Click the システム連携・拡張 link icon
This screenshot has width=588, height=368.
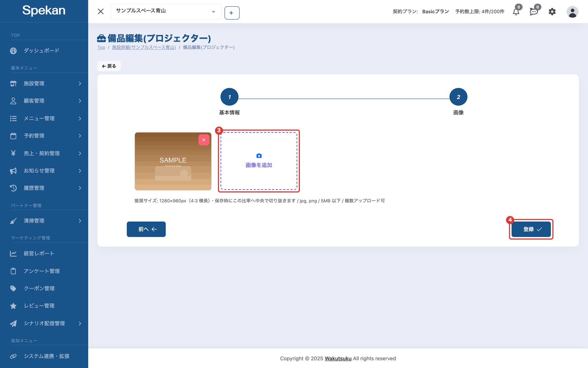point(13,356)
